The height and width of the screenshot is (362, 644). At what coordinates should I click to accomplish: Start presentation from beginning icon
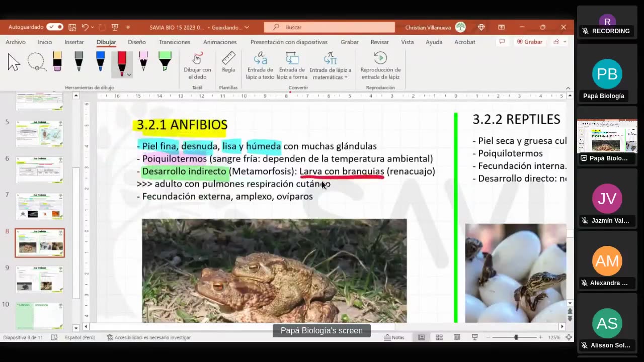point(115,27)
